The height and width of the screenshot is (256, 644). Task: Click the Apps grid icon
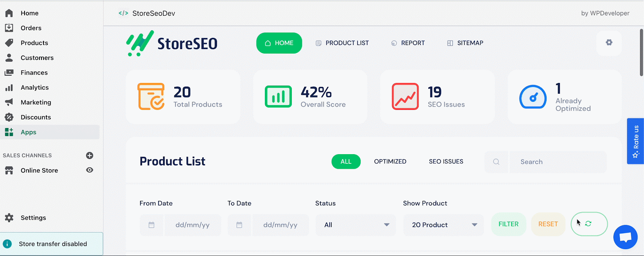point(9,132)
